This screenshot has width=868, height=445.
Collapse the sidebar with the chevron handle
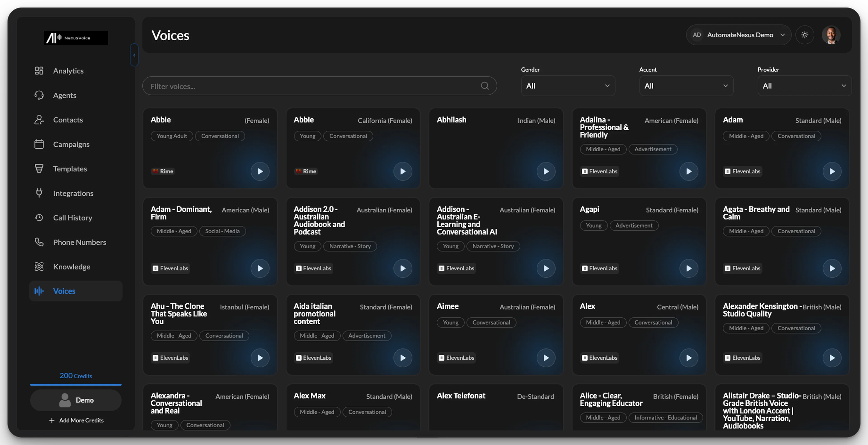tap(134, 55)
